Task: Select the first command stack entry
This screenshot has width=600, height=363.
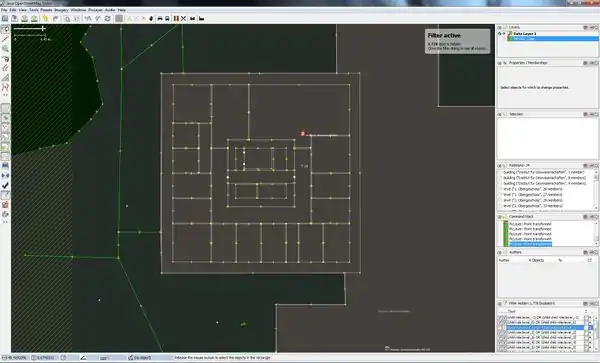Action: click(530, 224)
